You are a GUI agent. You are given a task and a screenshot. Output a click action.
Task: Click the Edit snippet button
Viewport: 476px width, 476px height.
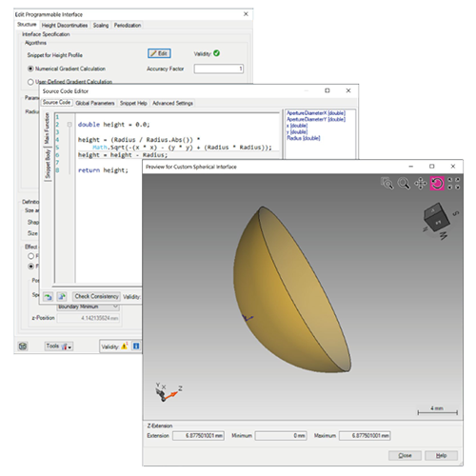(x=159, y=53)
